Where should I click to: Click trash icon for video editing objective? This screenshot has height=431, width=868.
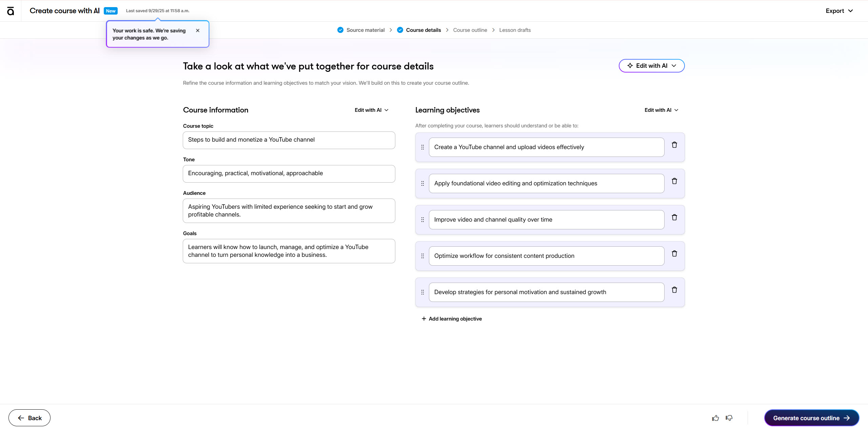click(674, 181)
